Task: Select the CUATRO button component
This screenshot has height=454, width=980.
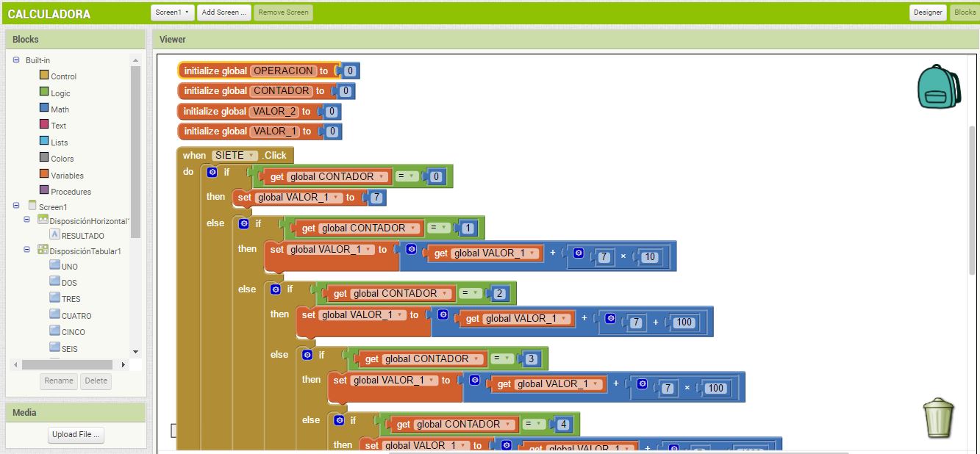Action: coord(76,316)
